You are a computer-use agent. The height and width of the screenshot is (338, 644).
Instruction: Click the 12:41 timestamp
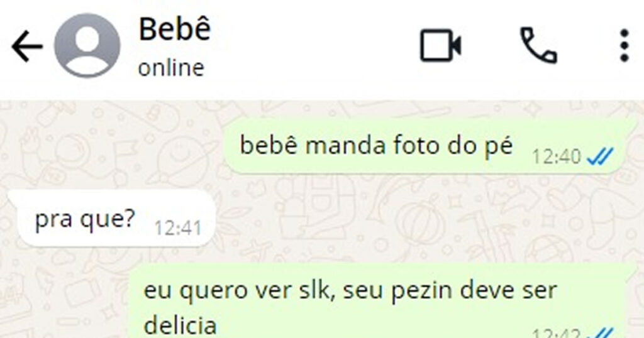178,228
